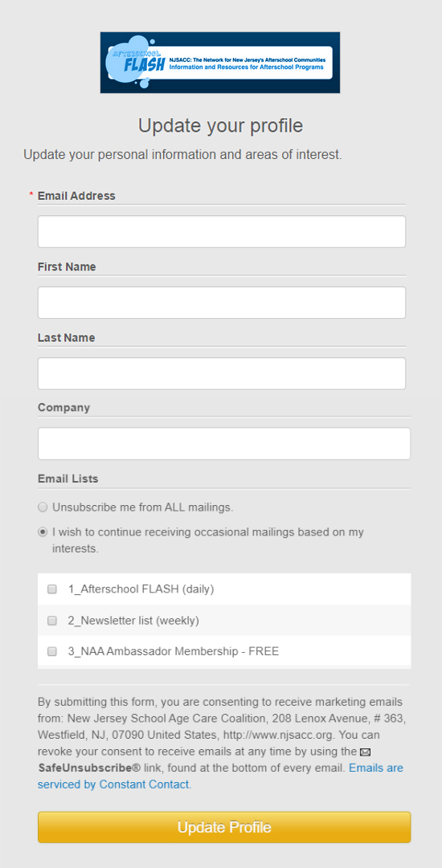Screen dimensions: 442x868
Task: Tick 3_NAA Ambassador Membership - FREE checkbox
Action: pyautogui.click(x=52, y=651)
